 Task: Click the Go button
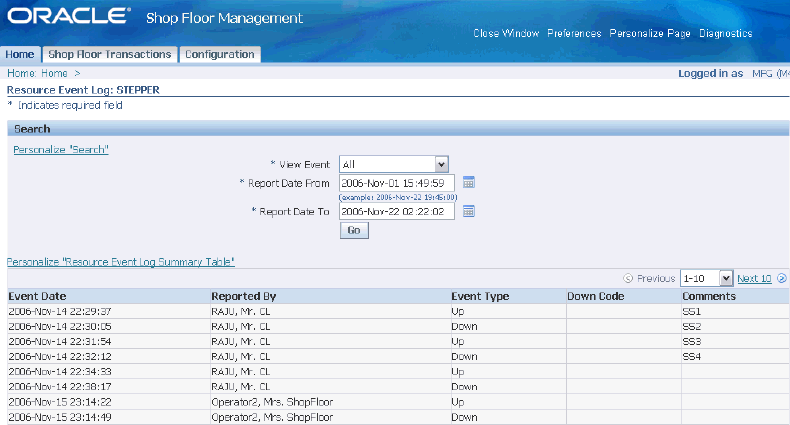click(x=354, y=230)
